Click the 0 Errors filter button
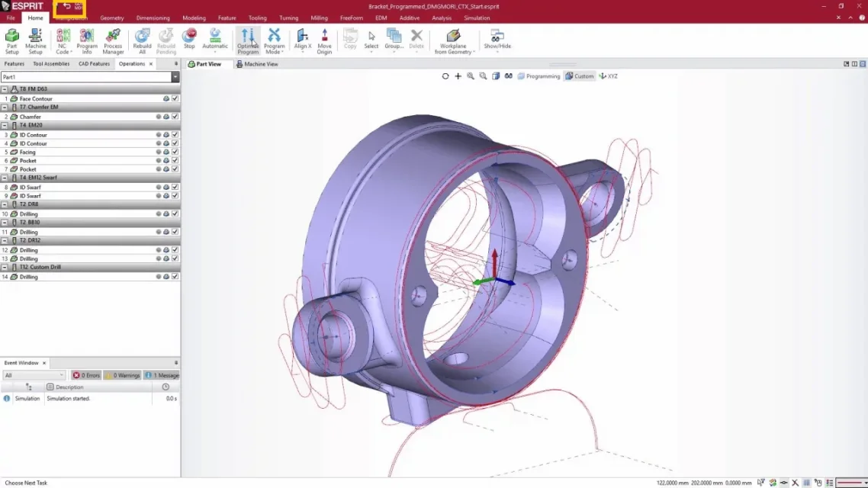The height and width of the screenshot is (488, 868). [86, 375]
